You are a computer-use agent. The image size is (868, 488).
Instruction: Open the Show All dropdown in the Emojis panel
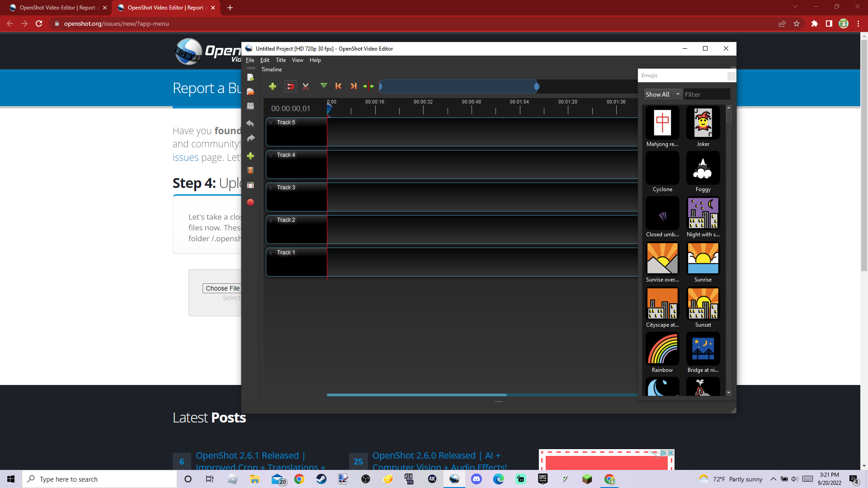click(662, 94)
